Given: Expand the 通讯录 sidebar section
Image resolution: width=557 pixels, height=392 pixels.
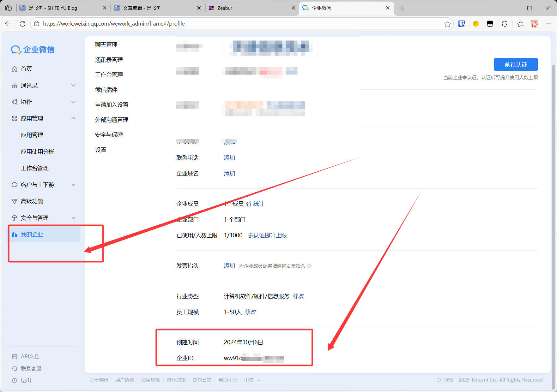Looking at the screenshot, I should pos(74,86).
